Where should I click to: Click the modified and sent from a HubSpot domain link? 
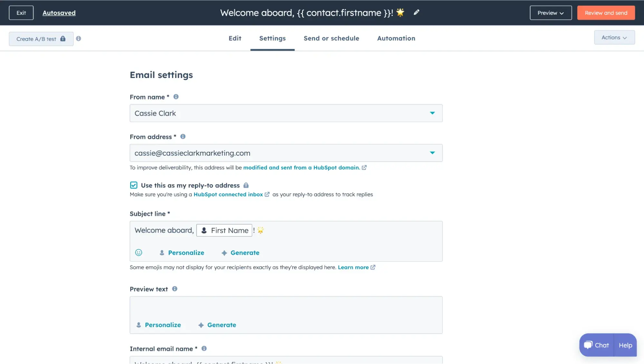tap(306, 168)
